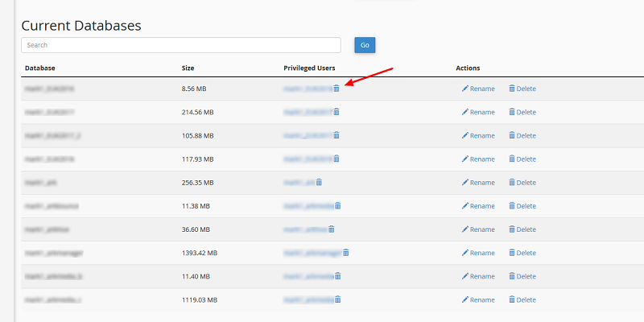Click pencil Rename icon for 105.88 MB database
This screenshot has width=644, height=322.
(464, 136)
